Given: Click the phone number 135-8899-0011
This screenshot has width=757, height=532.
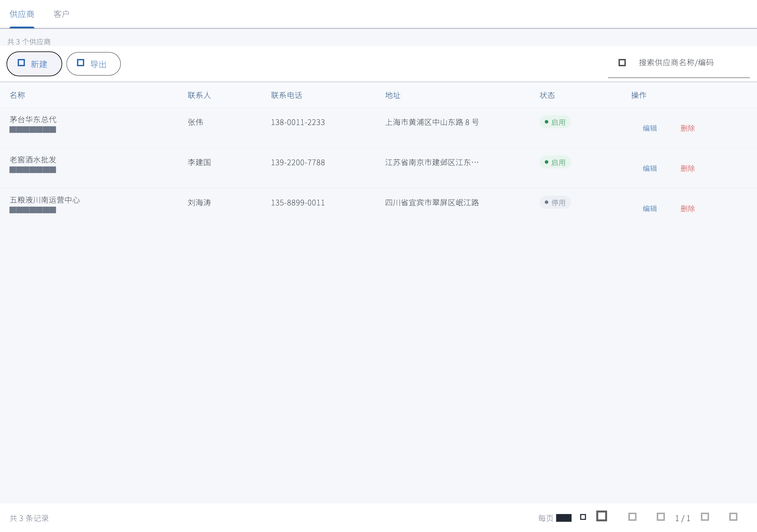Looking at the screenshot, I should pos(298,203).
